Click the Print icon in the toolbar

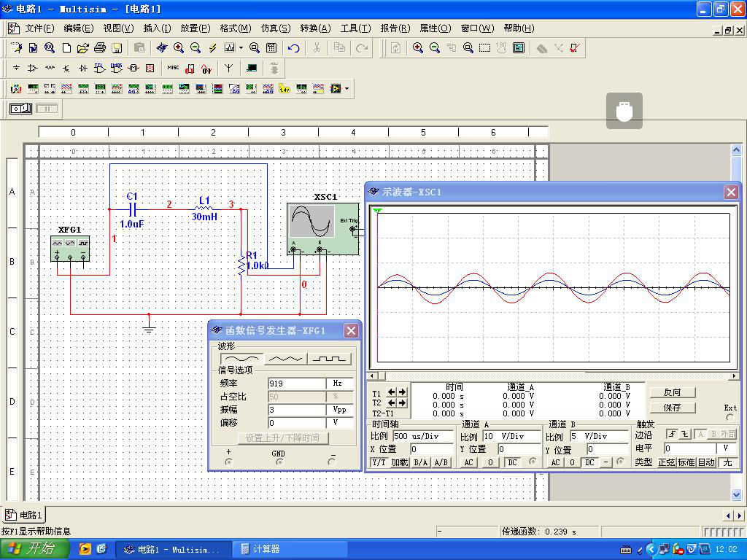100,48
